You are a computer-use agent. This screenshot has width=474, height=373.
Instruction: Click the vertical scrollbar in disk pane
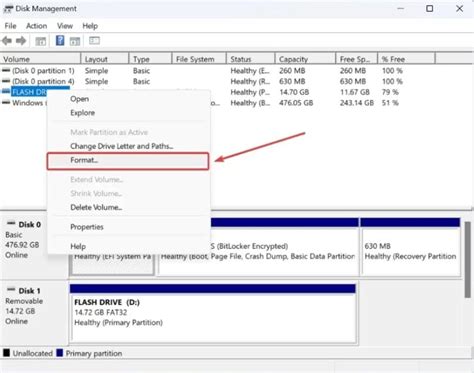(x=468, y=259)
